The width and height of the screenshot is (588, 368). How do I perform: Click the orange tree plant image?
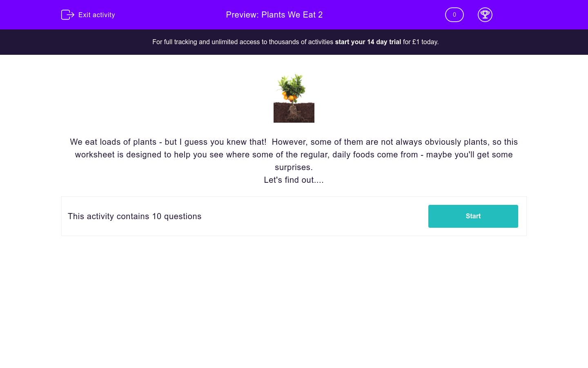coord(294,98)
